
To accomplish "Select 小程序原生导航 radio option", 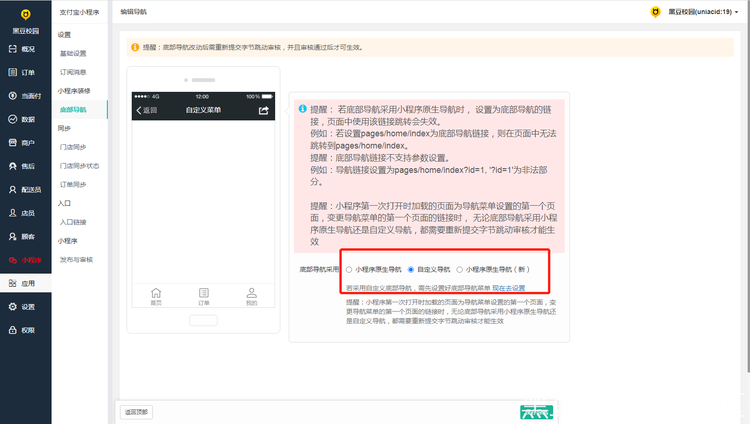I will click(349, 269).
